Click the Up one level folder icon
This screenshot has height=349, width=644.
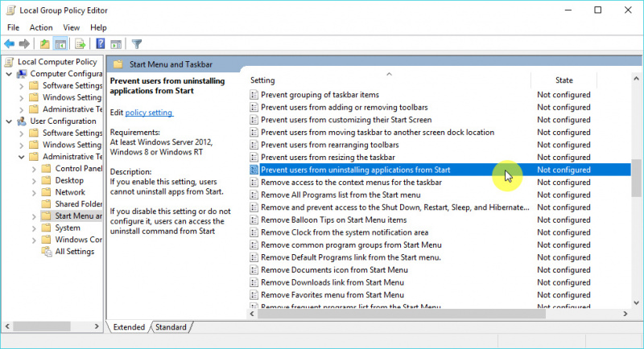[44, 44]
